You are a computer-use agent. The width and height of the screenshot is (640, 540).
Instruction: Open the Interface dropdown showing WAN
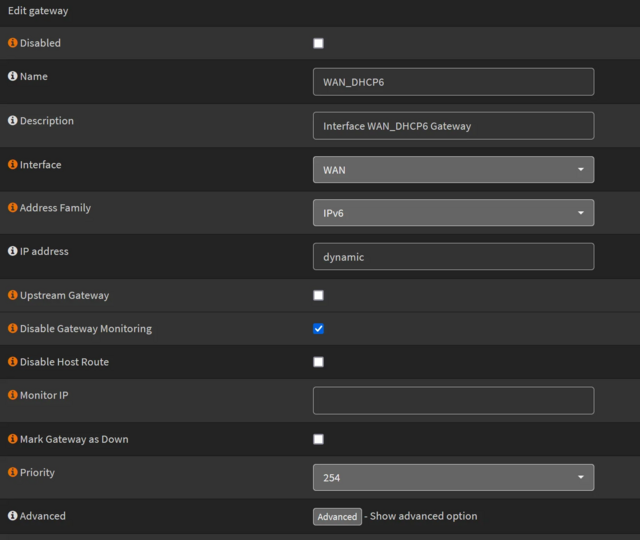point(453,169)
